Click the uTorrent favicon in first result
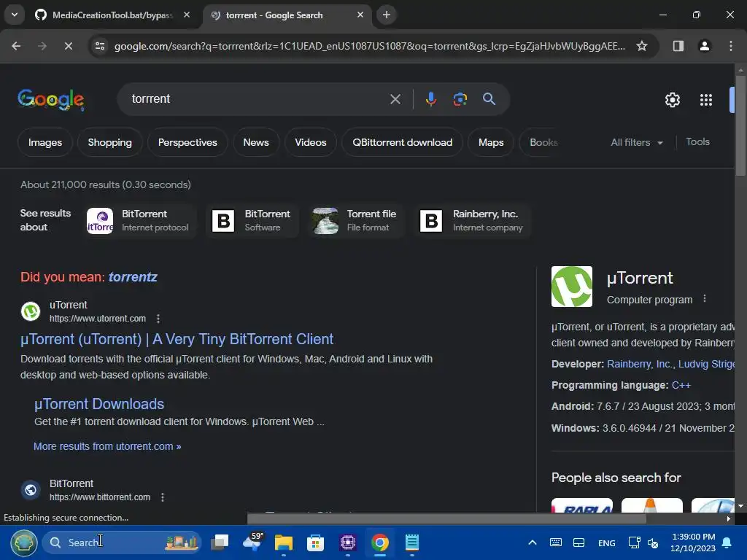Viewport: 747px width, 560px height. (31, 311)
